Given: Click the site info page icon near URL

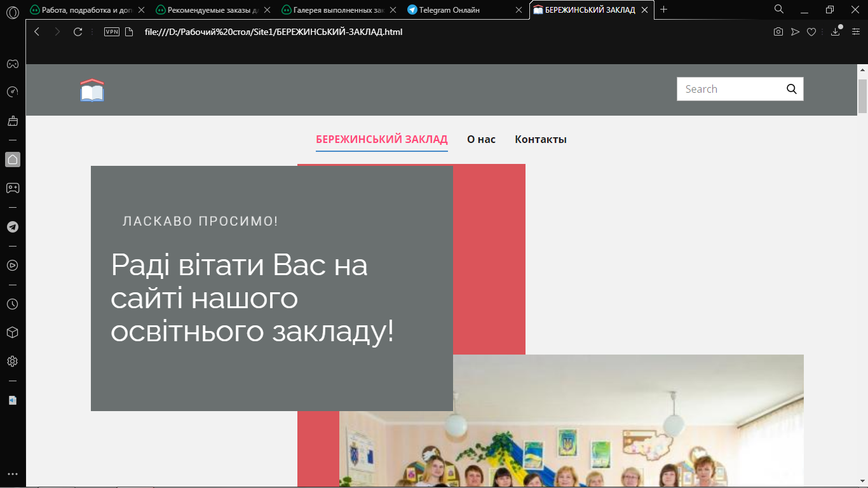Looking at the screenshot, I should 129,32.
